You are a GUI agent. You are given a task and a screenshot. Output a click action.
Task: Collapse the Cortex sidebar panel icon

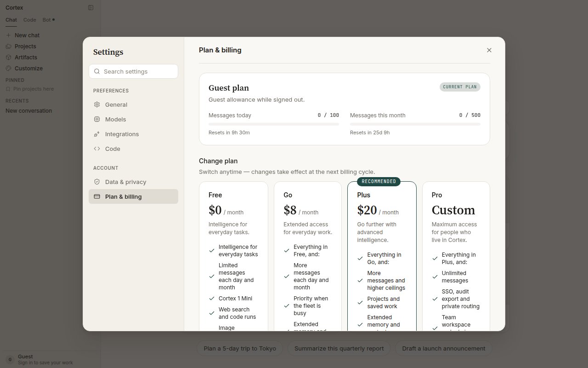tap(91, 7)
